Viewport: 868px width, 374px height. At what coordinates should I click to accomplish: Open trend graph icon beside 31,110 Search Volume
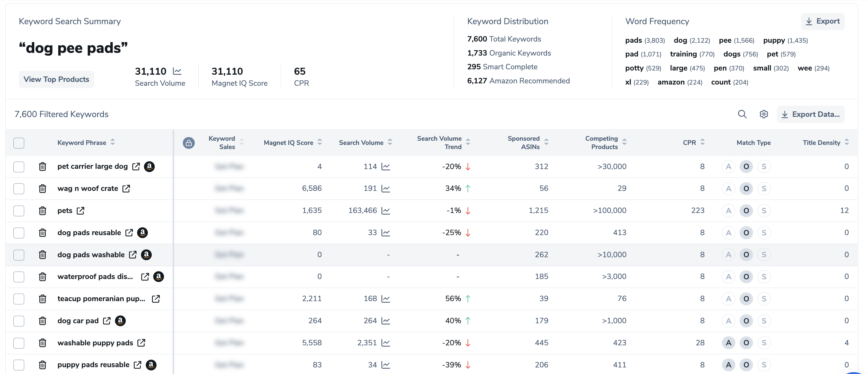coord(177,71)
